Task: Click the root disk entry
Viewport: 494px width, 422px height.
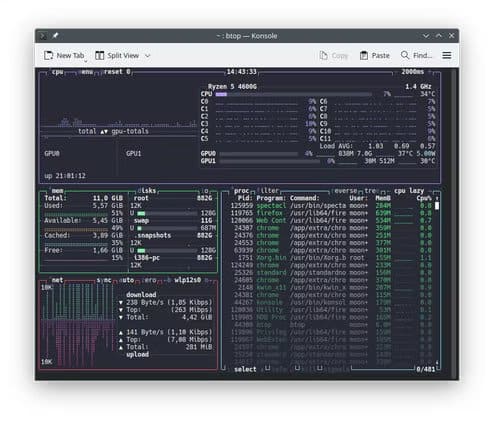Action: click(172, 198)
